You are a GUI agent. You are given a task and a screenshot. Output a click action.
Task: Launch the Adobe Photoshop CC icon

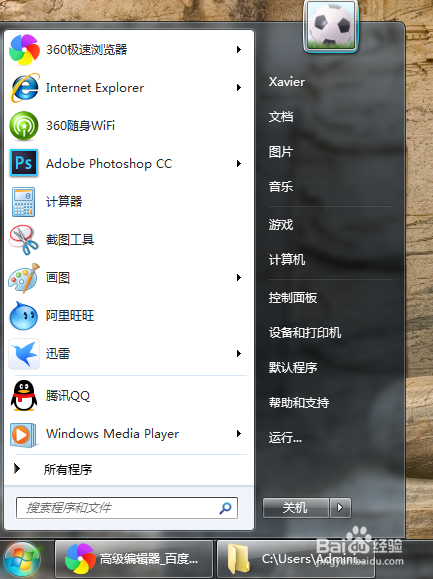tap(24, 163)
